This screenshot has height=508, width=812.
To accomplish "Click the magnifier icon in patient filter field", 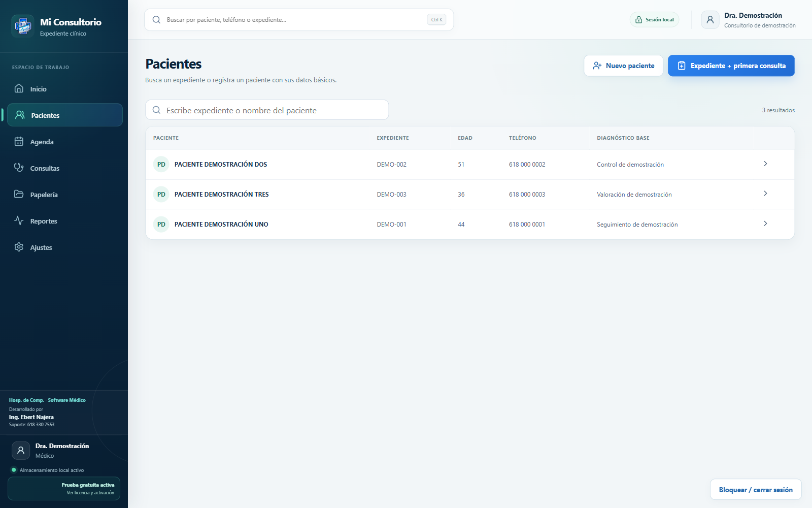I will [x=157, y=110].
